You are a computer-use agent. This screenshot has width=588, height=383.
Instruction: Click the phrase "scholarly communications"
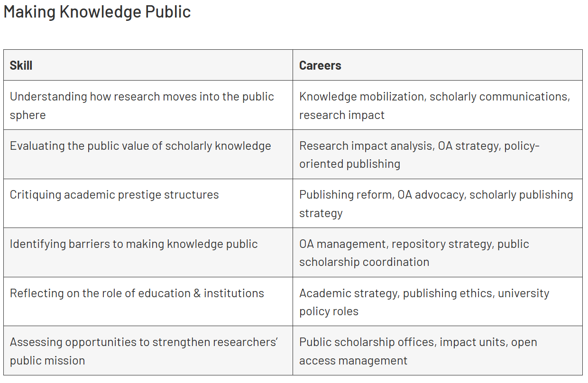click(x=499, y=97)
